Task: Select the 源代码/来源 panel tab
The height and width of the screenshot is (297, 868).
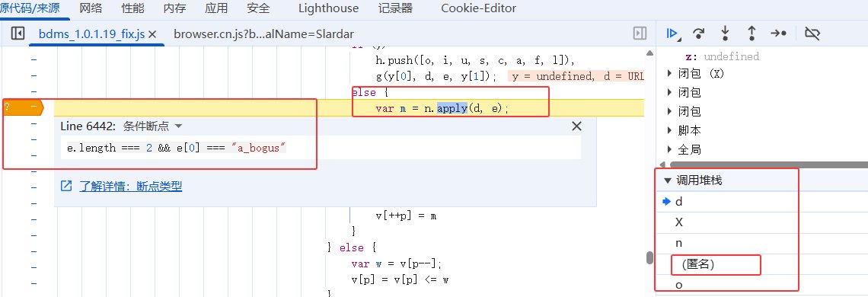Action: tap(30, 8)
